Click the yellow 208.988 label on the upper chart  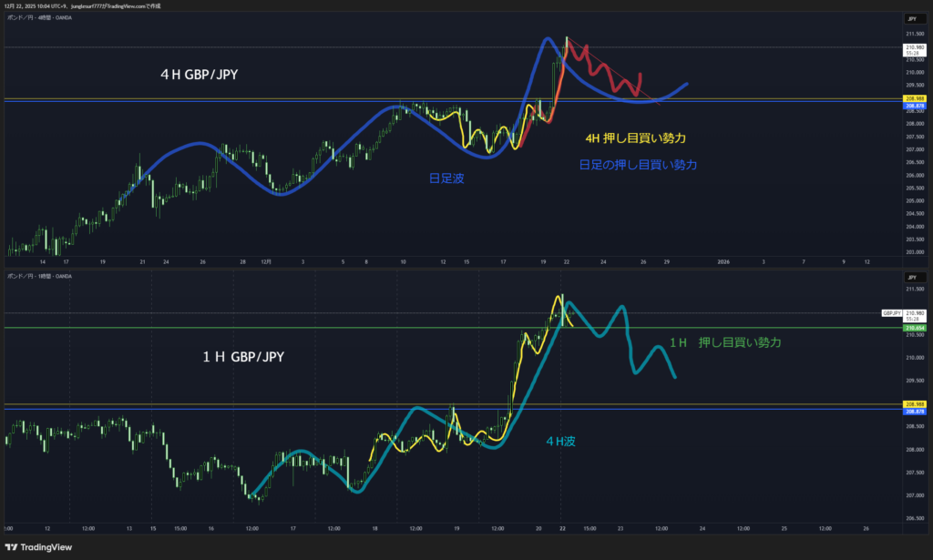pyautogui.click(x=914, y=97)
